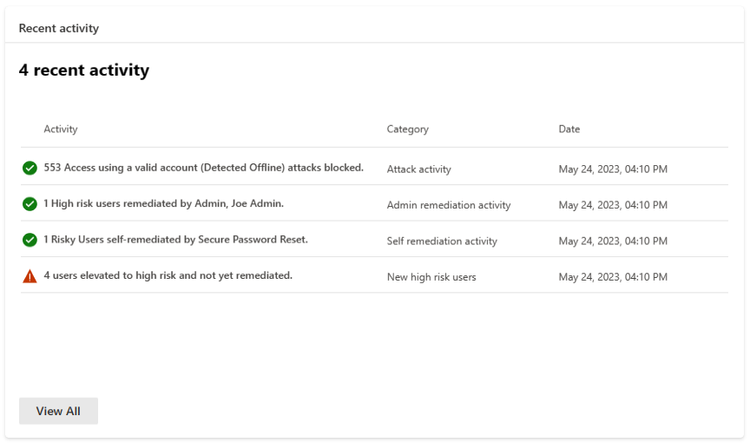Click 'Admin remediation activity' category cell
The width and height of the screenshot is (750, 444).
pos(448,205)
